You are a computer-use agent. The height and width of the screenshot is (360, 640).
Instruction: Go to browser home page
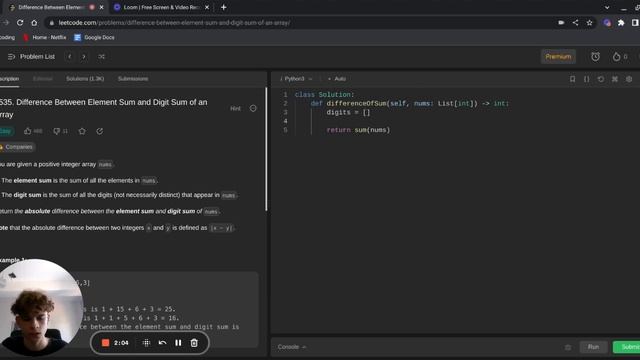pos(34,23)
